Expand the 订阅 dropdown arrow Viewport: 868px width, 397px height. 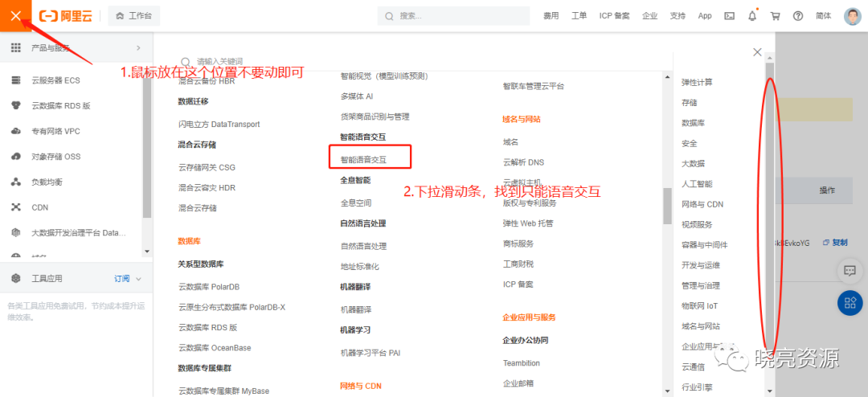tap(138, 279)
